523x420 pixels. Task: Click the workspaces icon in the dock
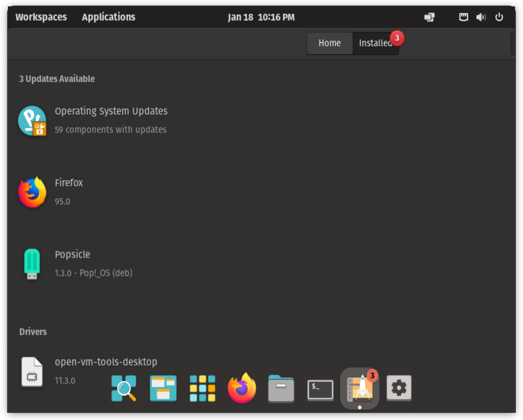[x=163, y=388]
